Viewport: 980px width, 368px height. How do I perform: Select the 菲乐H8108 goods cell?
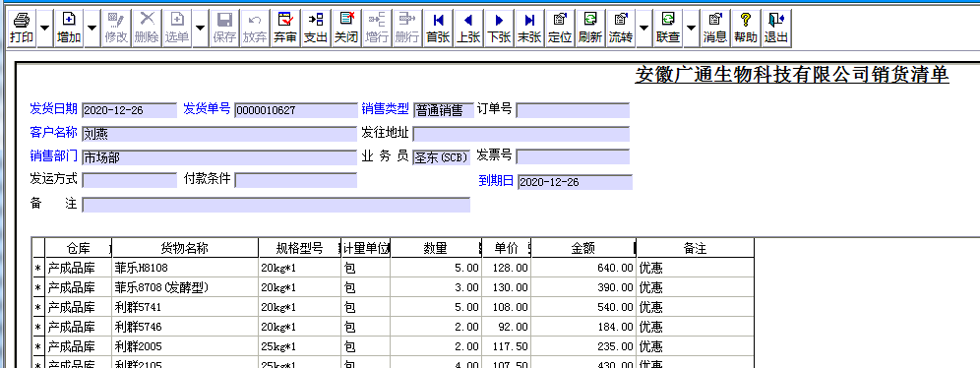(x=185, y=268)
